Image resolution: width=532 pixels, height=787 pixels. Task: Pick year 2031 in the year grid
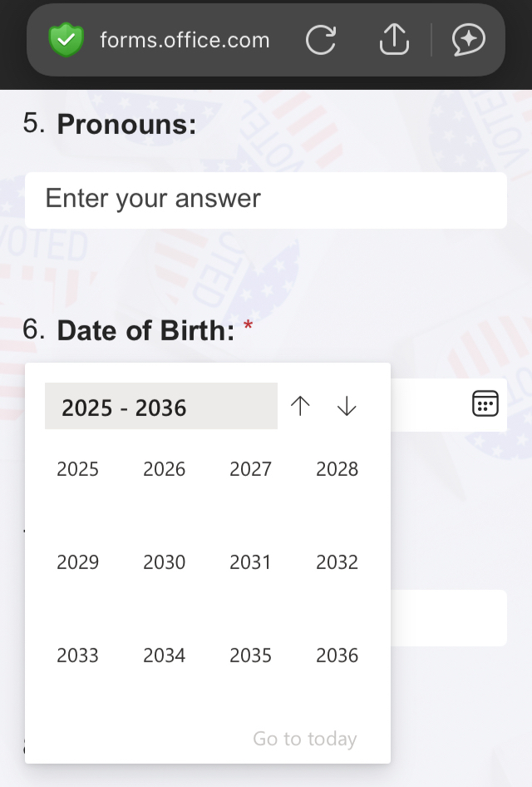pos(250,562)
